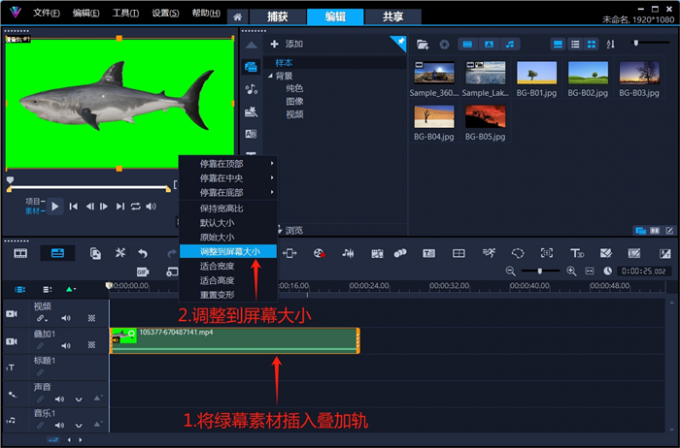Choose 调整到屏幕大小 from context menu

228,252
